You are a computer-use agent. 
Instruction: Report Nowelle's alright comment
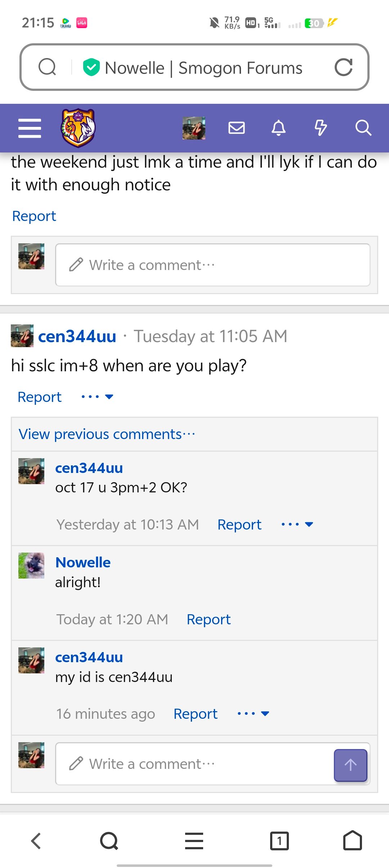(209, 620)
